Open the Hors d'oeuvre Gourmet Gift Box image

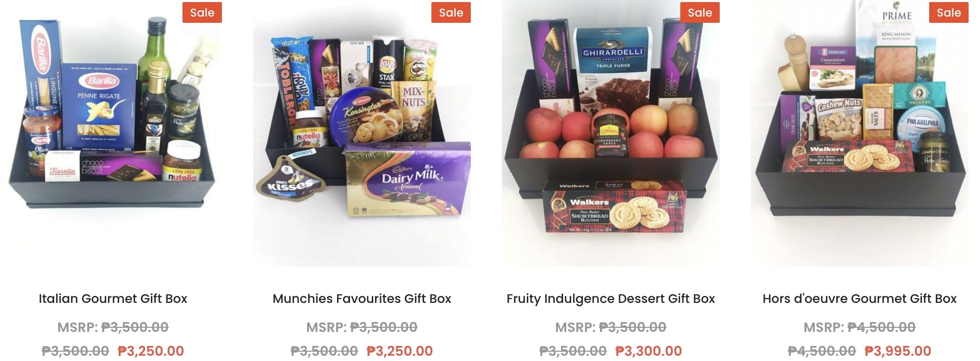click(860, 133)
